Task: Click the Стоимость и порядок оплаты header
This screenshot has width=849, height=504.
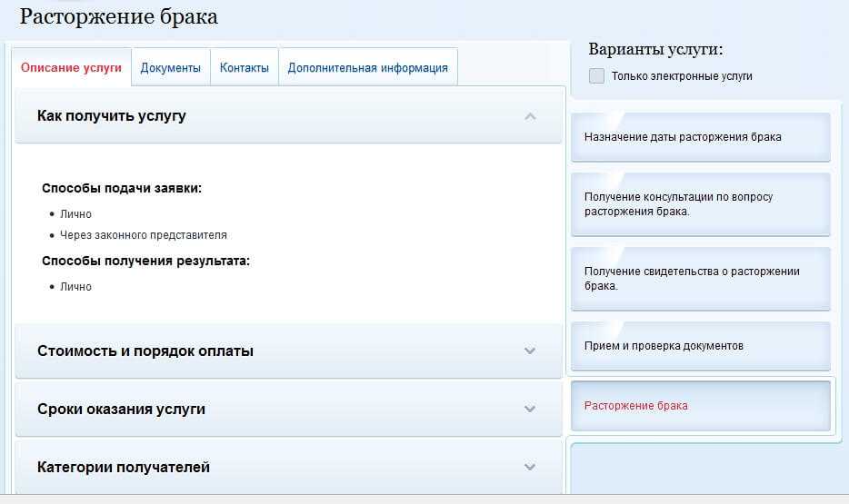Action: pyautogui.click(x=288, y=351)
